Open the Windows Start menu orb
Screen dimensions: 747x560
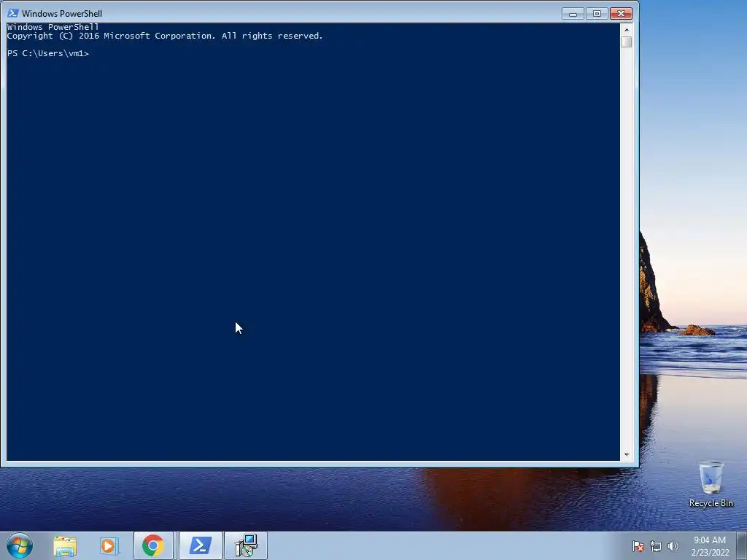(19, 545)
